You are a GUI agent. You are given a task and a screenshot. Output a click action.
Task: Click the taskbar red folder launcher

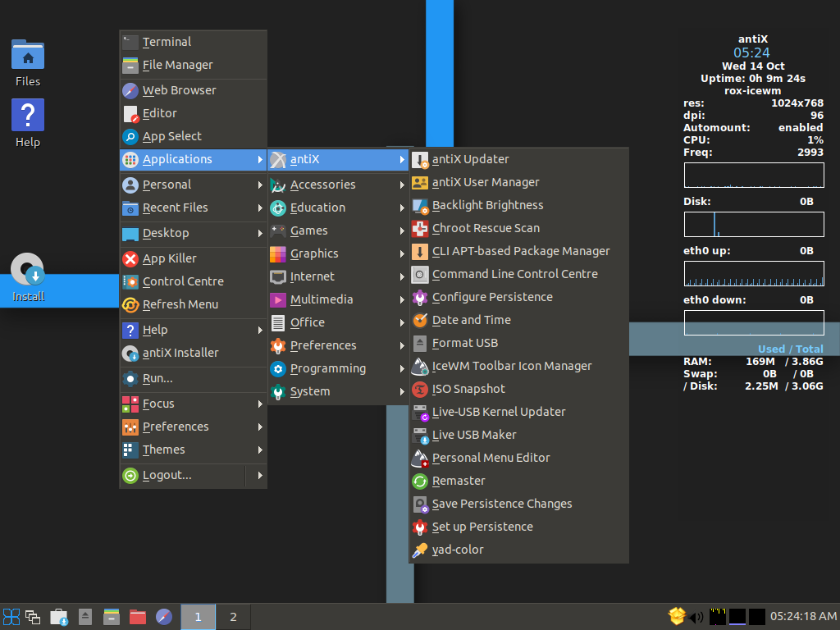point(138,617)
